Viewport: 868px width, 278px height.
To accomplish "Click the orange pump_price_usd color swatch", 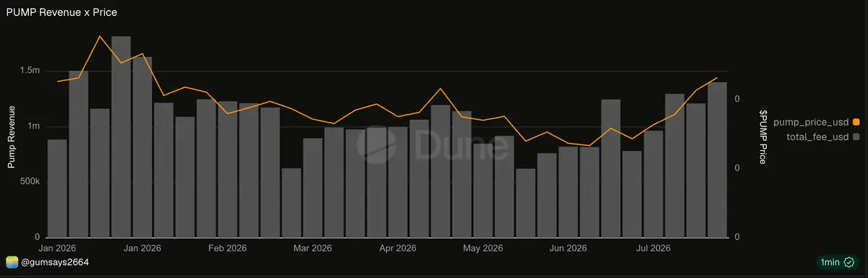I will pyautogui.click(x=856, y=122).
